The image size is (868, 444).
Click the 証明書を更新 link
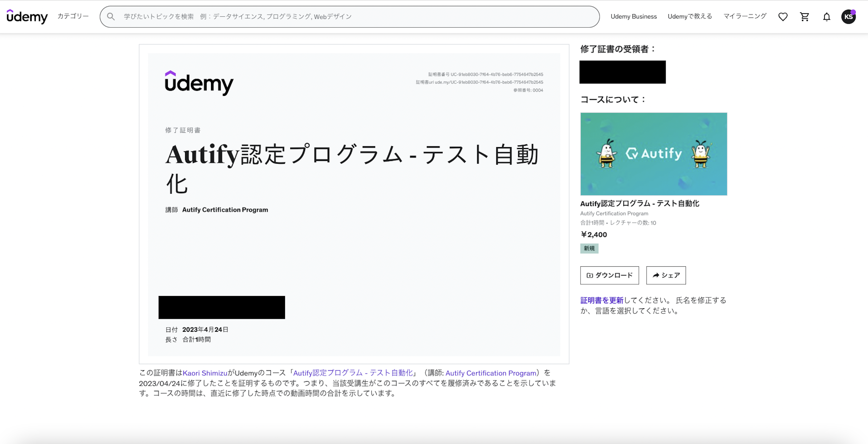coord(602,300)
